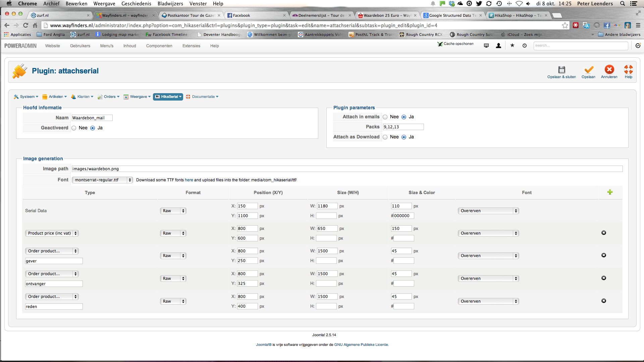The image size is (644, 362).
Task: Set Geactiveerd to Nee
Action: pyautogui.click(x=74, y=128)
